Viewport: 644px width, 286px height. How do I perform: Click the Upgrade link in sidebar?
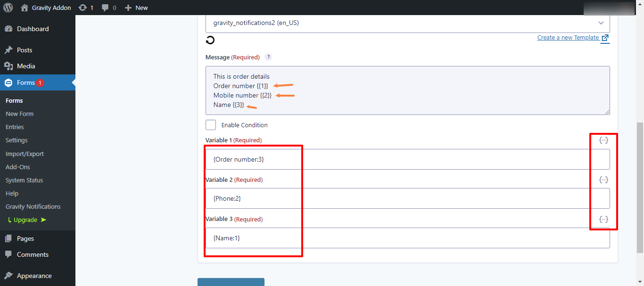(25, 220)
